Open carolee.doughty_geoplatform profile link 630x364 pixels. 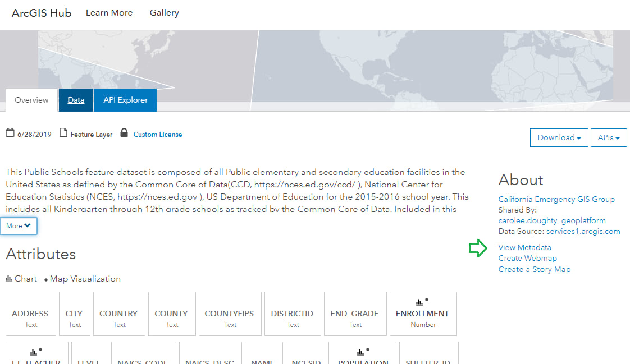tap(551, 220)
